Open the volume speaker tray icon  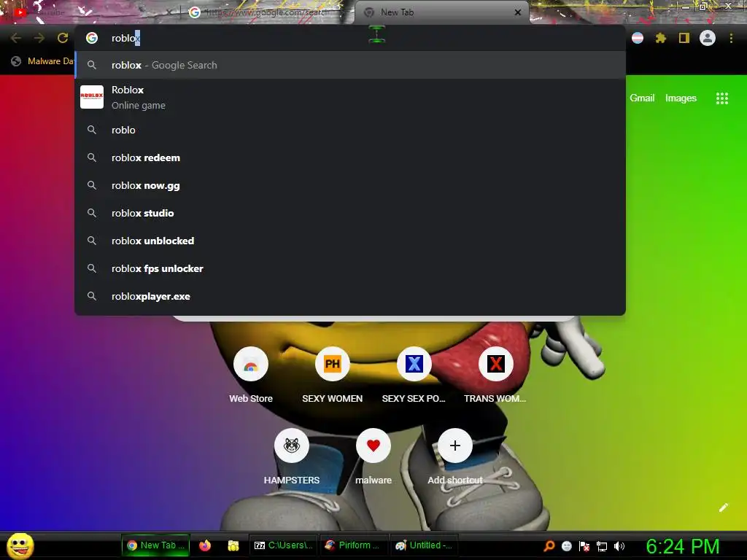click(x=619, y=546)
